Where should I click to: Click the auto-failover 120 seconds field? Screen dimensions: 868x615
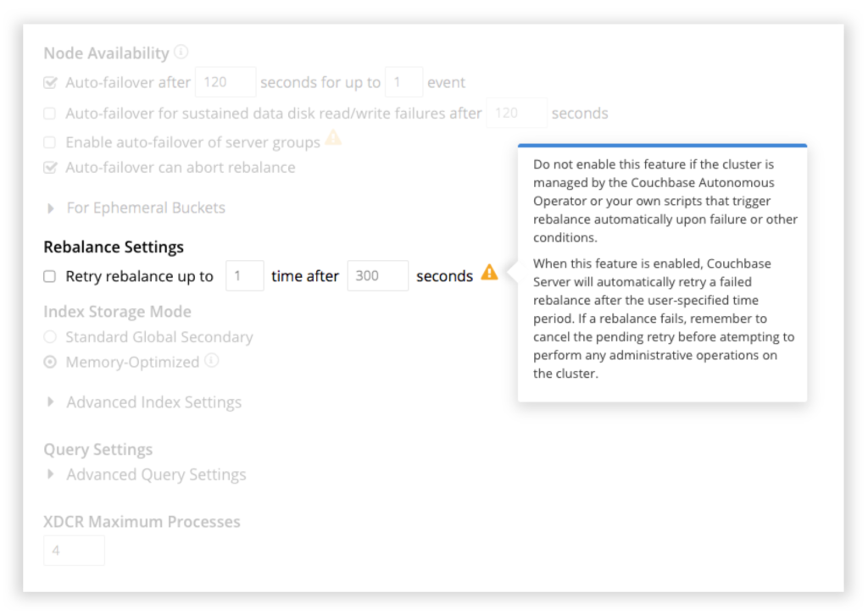225,81
